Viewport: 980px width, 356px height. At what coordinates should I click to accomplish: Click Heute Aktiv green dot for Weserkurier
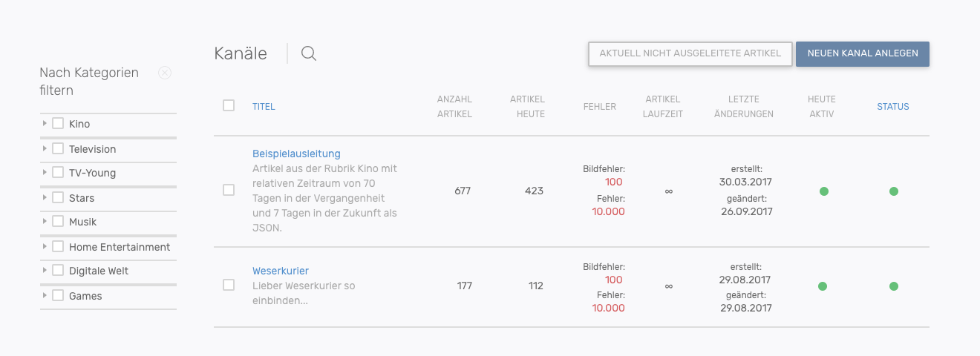coord(823,286)
